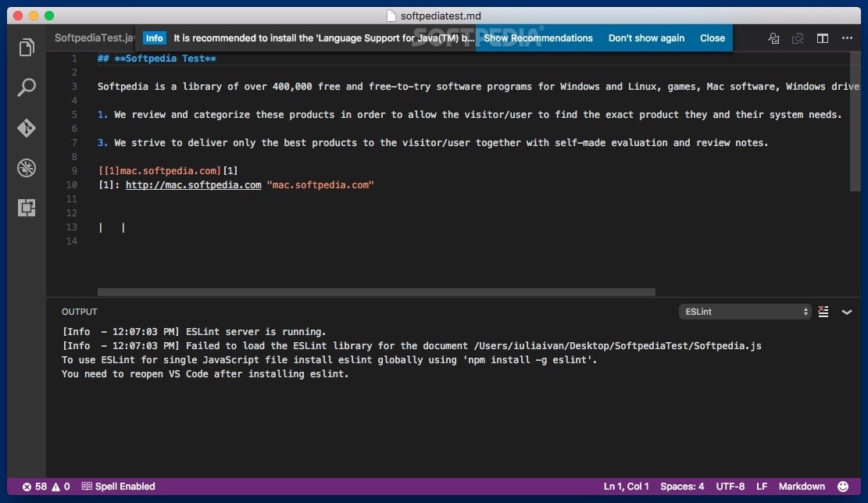Open the editor More Actions ellipsis menu
Screen dimensions: 868x503
click(847, 38)
